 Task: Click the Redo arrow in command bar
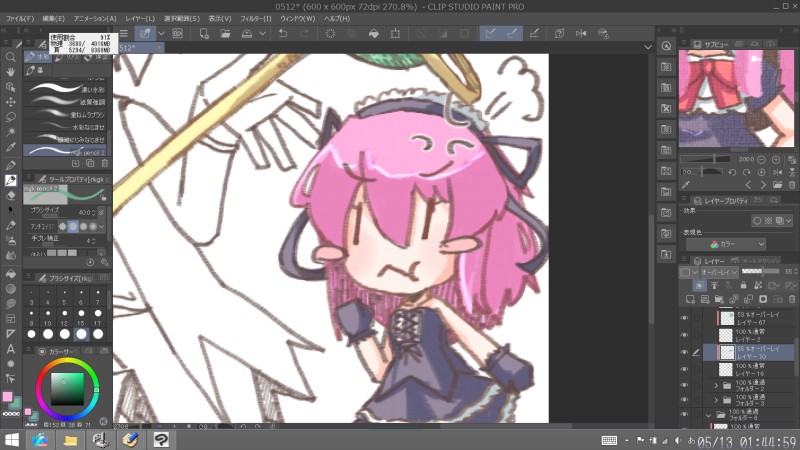[305, 34]
